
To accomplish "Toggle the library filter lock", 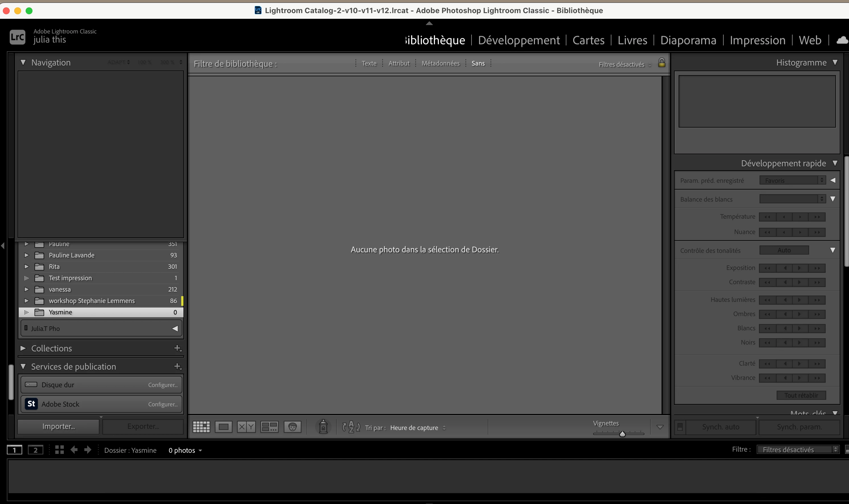I will pyautogui.click(x=662, y=63).
